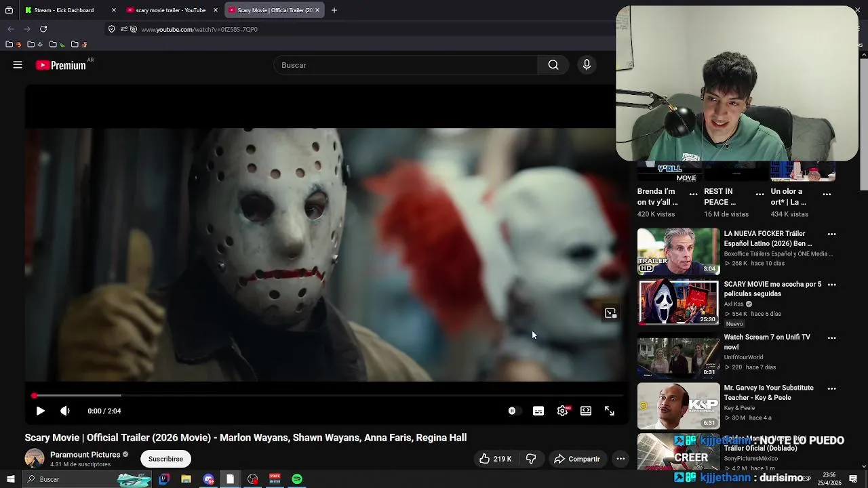Open options for Watch Scream 7 video
This screenshot has height=488, width=868.
click(831, 338)
